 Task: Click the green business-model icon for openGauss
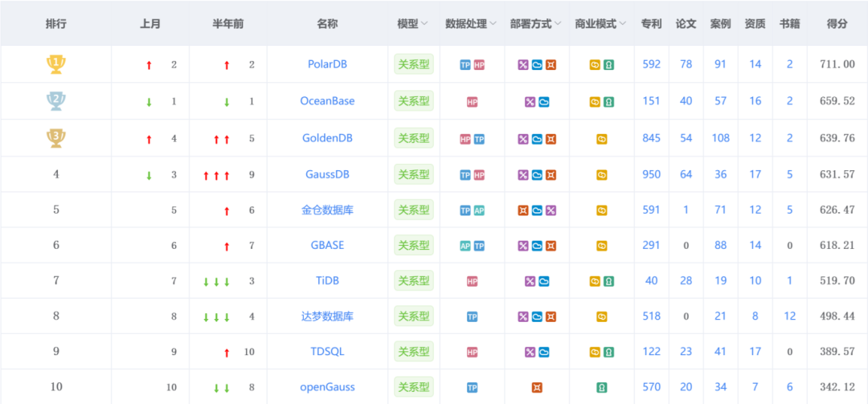[x=602, y=387]
